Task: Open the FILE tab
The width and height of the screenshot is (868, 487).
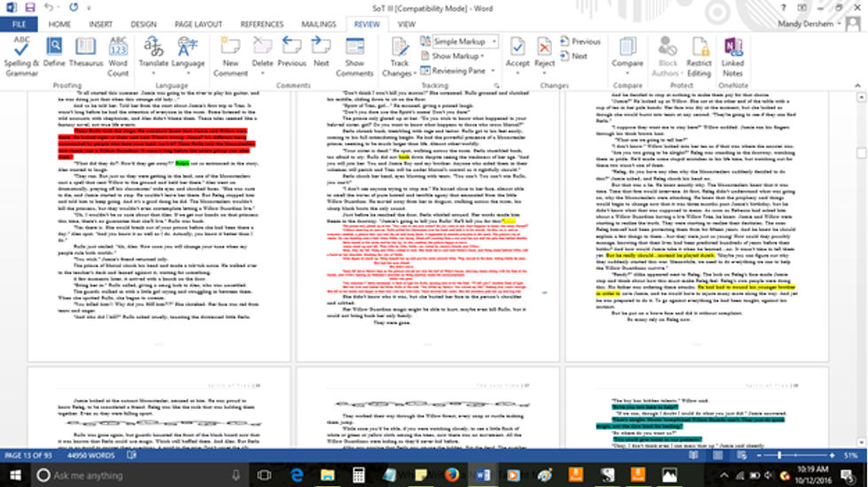Action: (19, 24)
